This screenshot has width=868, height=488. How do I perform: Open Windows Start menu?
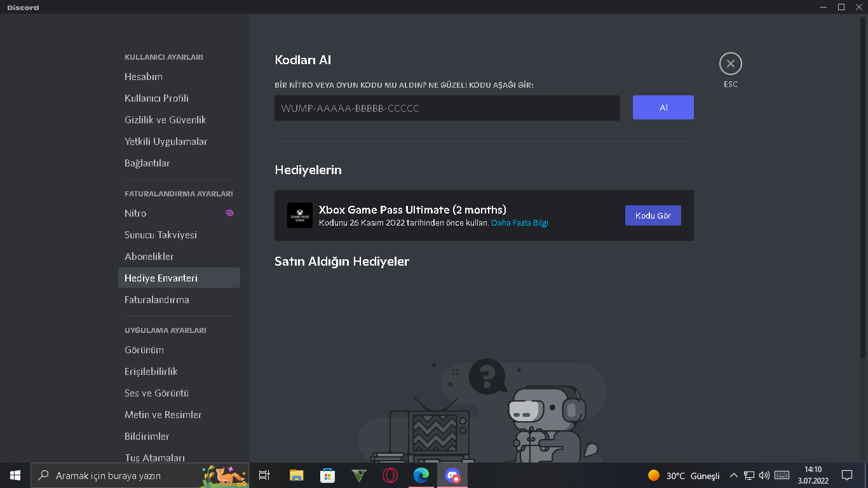tap(15, 475)
